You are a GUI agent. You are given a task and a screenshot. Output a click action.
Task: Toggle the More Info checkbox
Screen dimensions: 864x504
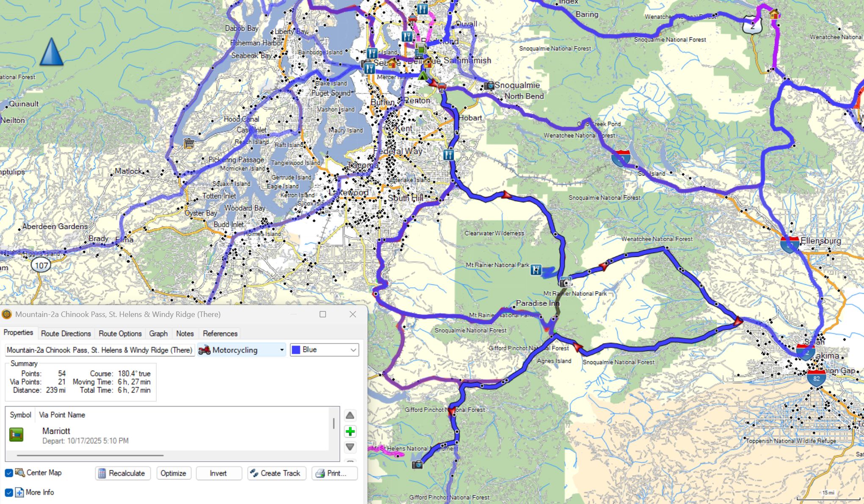pyautogui.click(x=9, y=492)
